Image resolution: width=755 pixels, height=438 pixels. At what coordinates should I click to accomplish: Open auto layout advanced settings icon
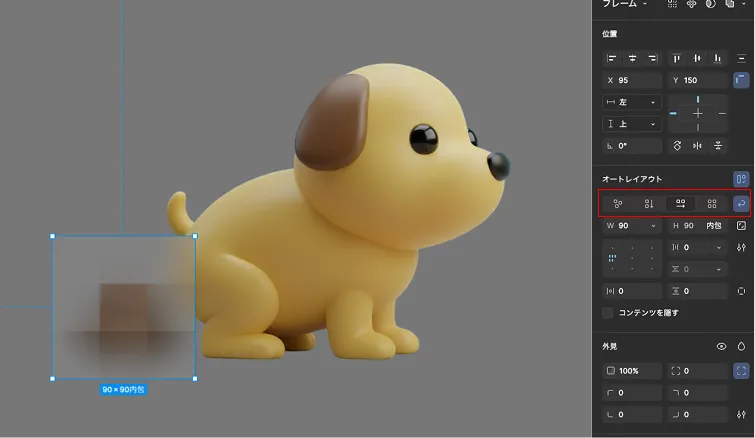[741, 247]
